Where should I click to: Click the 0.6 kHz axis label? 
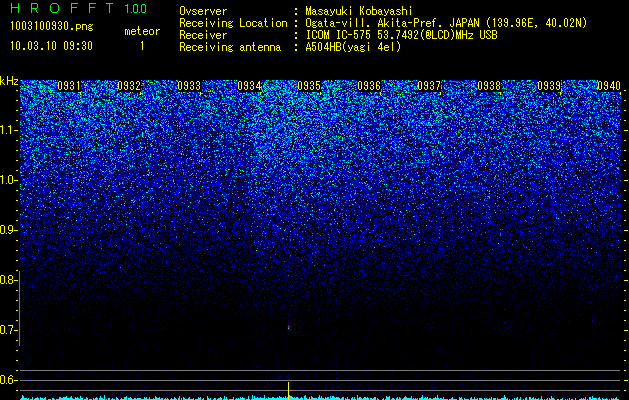coord(7,380)
